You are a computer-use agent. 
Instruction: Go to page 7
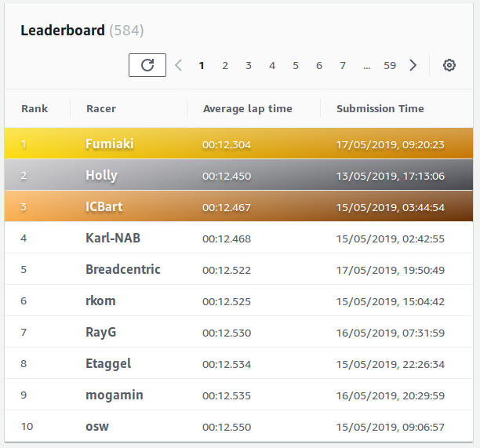pos(343,66)
